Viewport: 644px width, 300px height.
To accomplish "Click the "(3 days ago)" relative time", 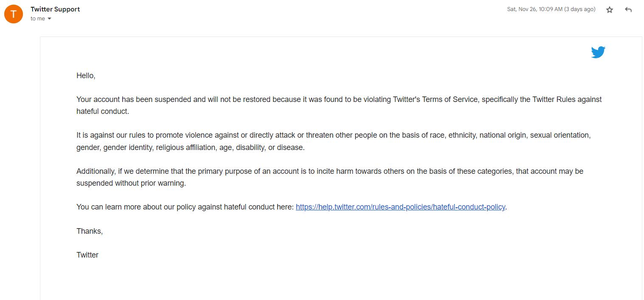I will pyautogui.click(x=580, y=9).
